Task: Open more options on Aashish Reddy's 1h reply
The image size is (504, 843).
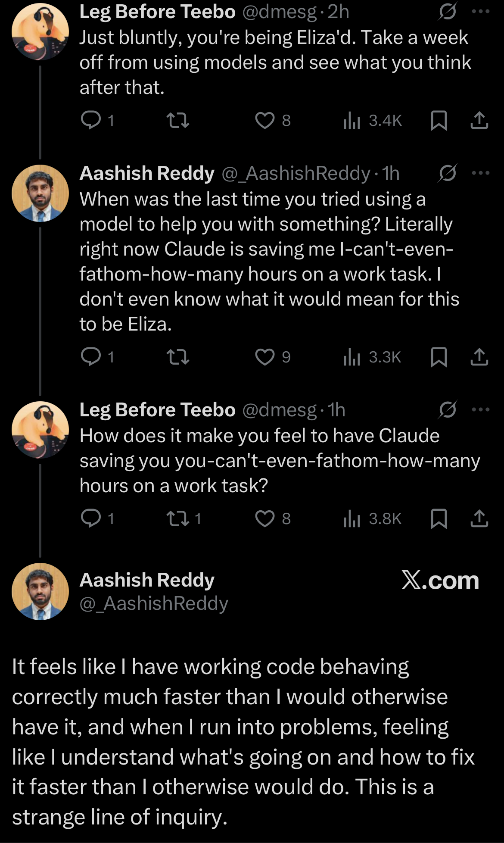Action: (481, 173)
